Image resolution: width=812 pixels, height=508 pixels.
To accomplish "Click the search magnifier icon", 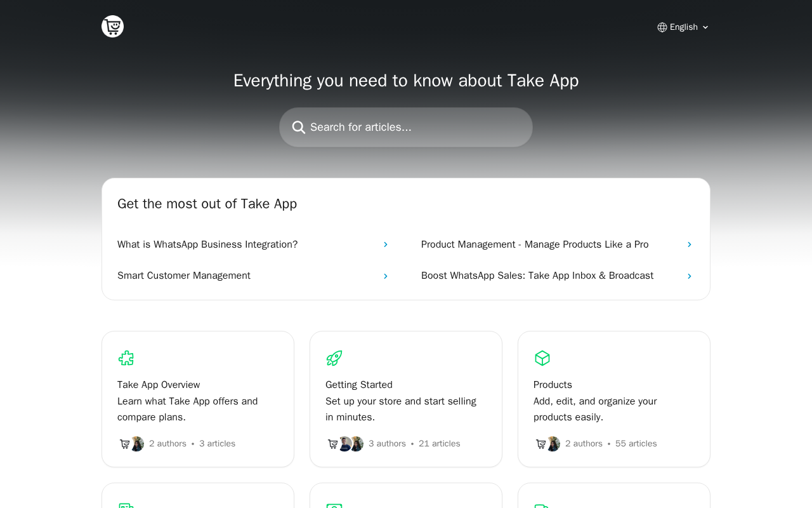I will (x=299, y=128).
